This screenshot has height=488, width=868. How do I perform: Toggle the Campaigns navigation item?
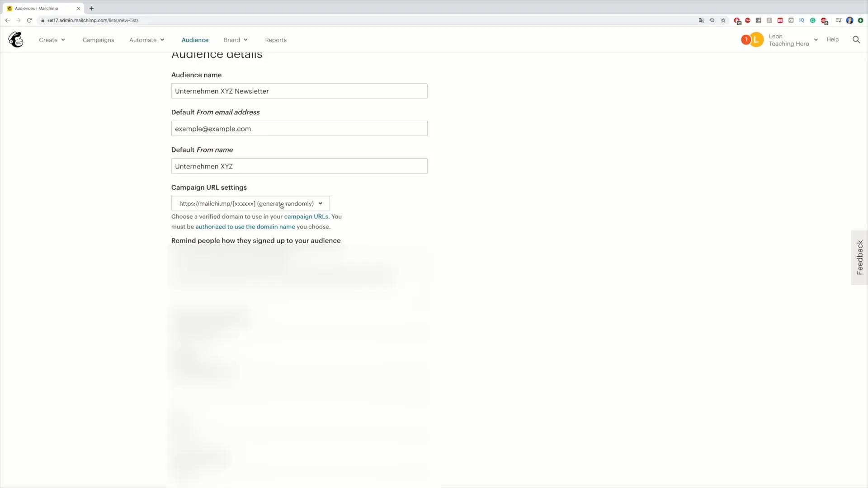[x=98, y=39]
